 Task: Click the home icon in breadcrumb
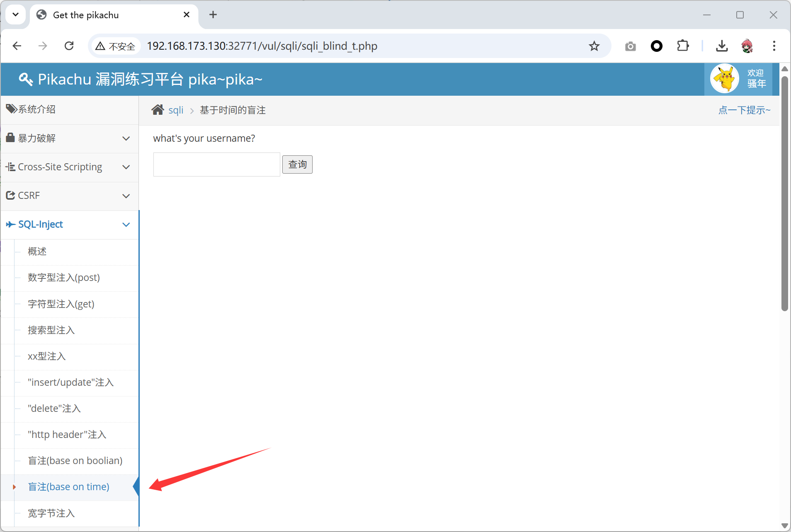pos(158,110)
